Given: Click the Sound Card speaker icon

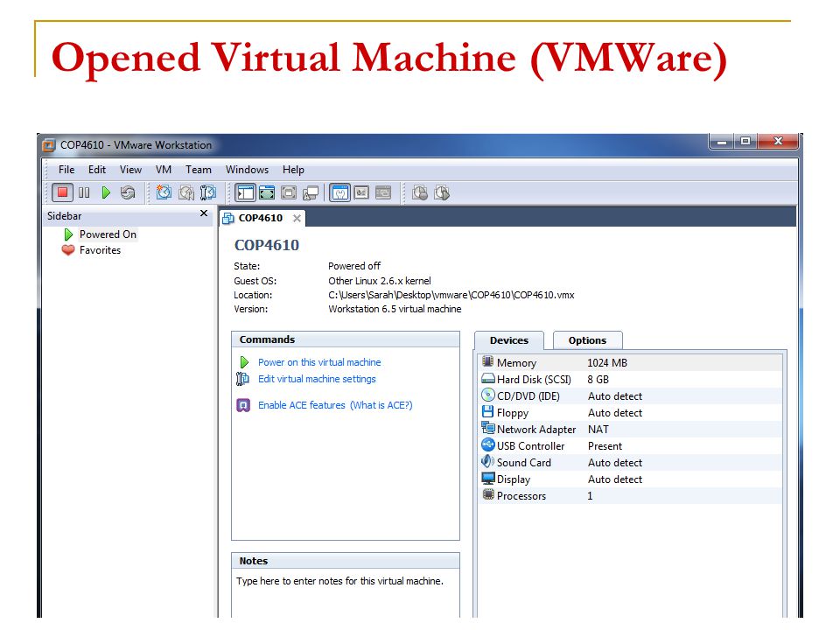Looking at the screenshot, I should tap(487, 461).
